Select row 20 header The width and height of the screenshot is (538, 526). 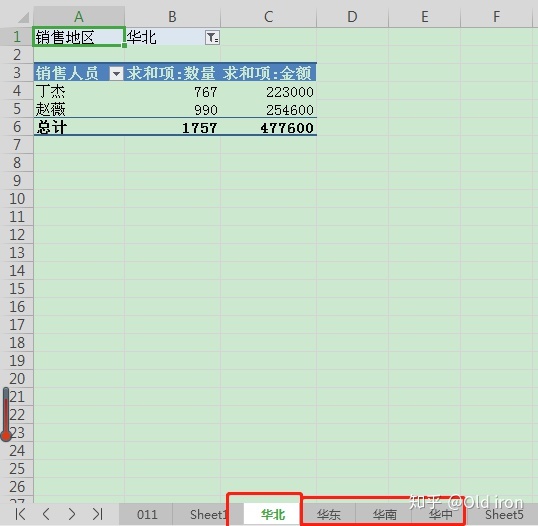(17, 378)
